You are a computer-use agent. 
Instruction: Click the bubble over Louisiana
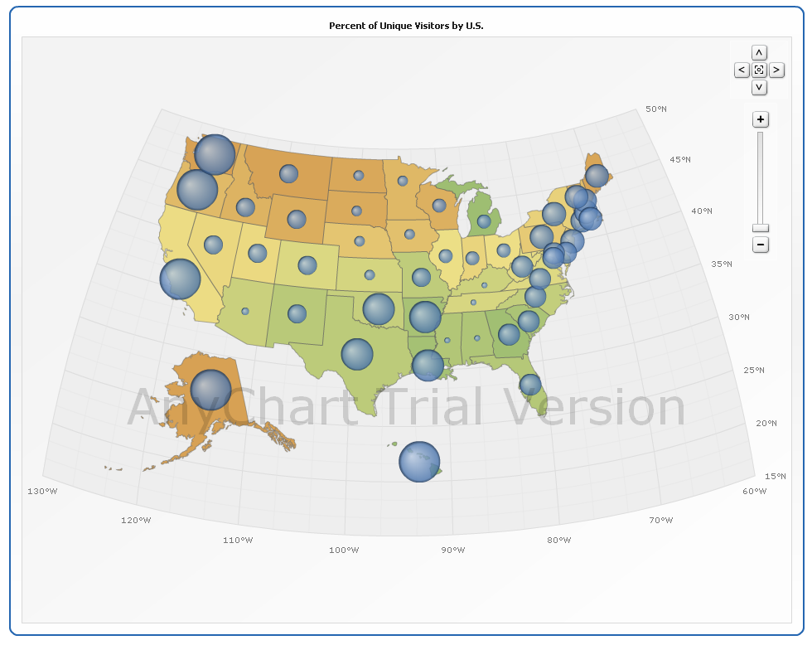(x=428, y=365)
